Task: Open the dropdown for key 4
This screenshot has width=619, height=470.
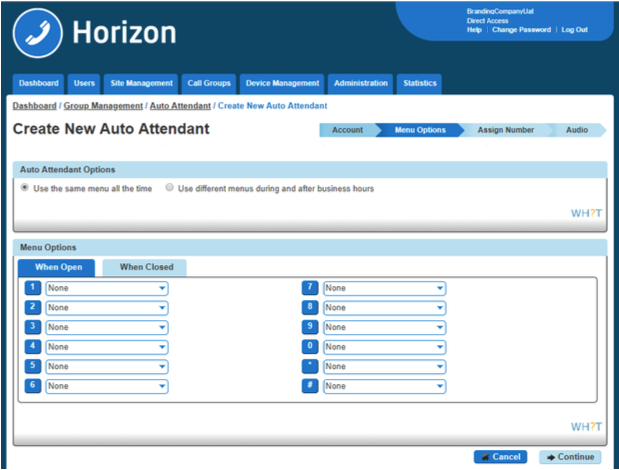Action: tap(107, 347)
